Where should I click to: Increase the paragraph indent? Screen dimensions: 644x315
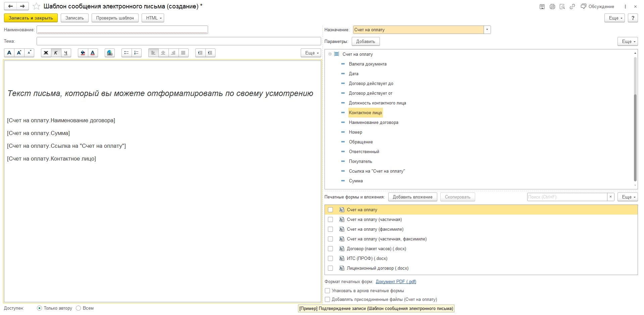200,53
